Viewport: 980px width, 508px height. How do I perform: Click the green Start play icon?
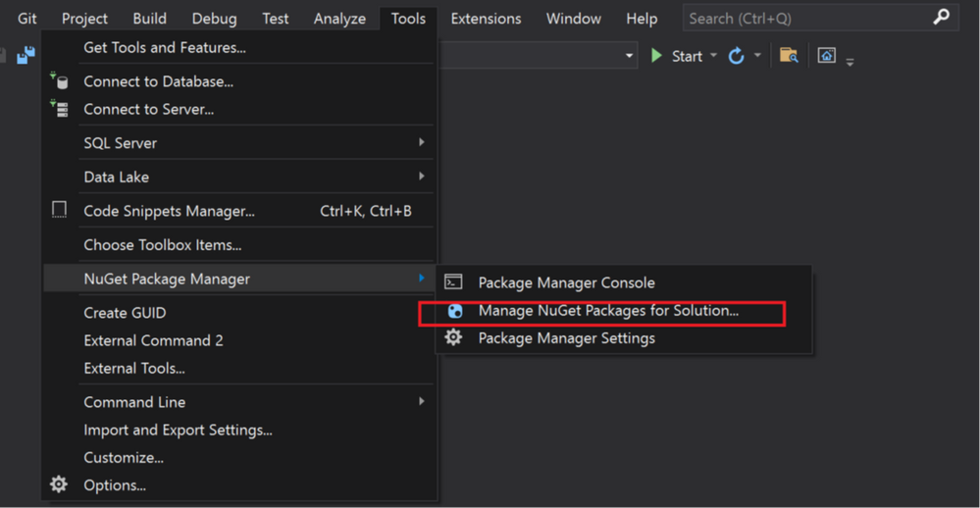[x=657, y=56]
